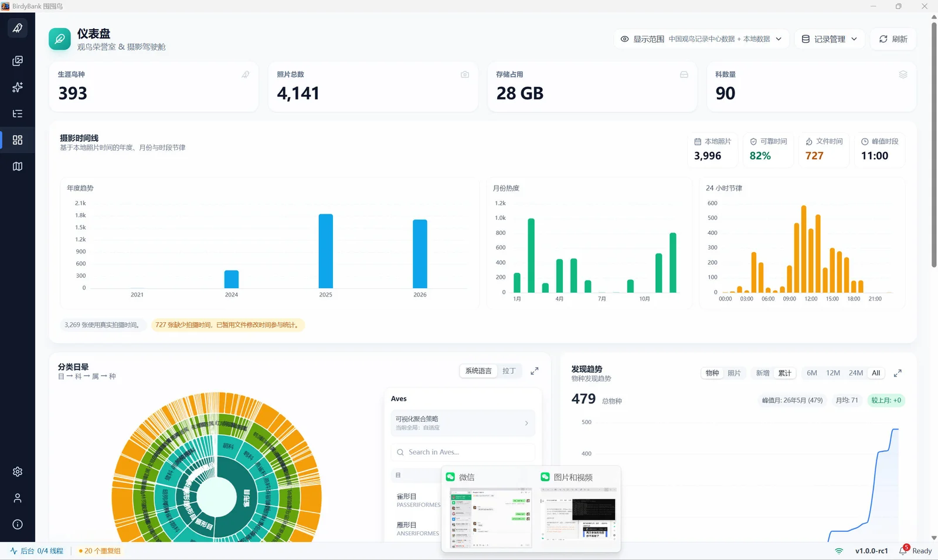Select 累计 view in 发现趋势

(x=784, y=373)
